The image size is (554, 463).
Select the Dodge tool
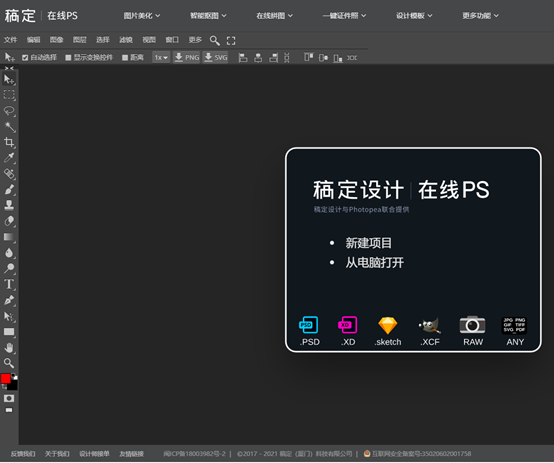[x=9, y=268]
